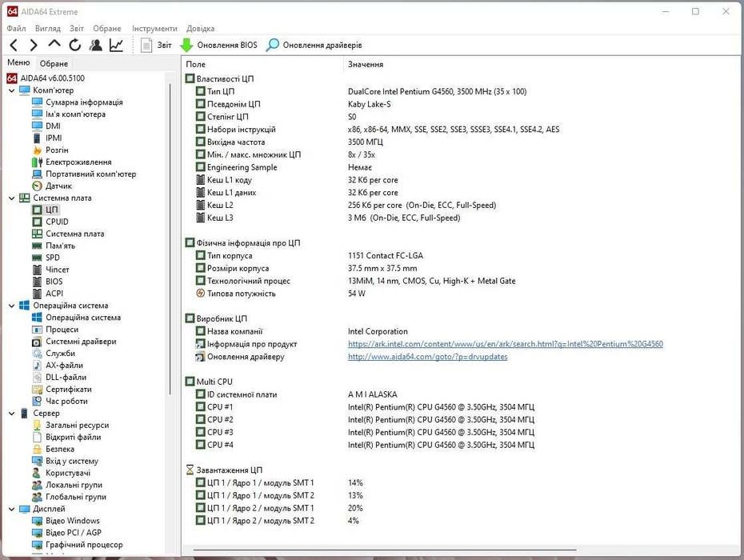Viewport: 744px width, 560px height.
Task: Open Ім'я комп'ютера in the tree
Action: [x=69, y=114]
